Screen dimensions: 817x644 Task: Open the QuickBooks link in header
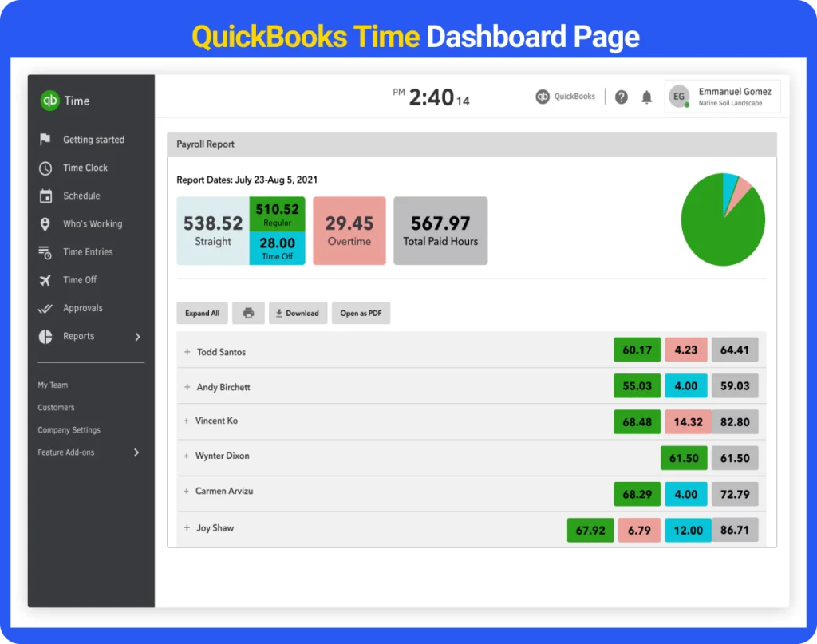[574, 97]
